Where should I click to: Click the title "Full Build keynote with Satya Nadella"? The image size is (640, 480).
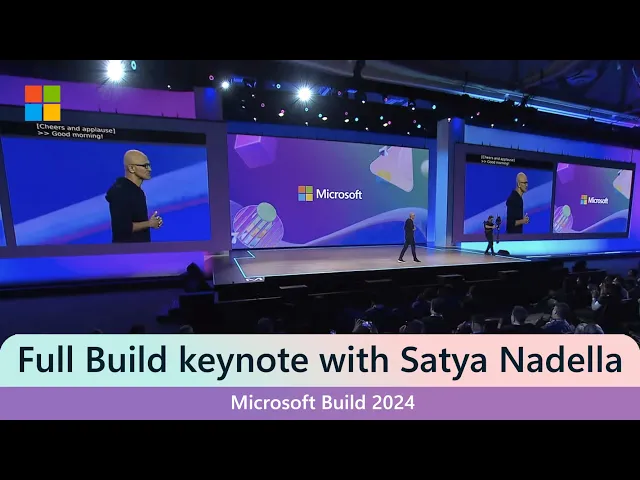tap(320, 360)
